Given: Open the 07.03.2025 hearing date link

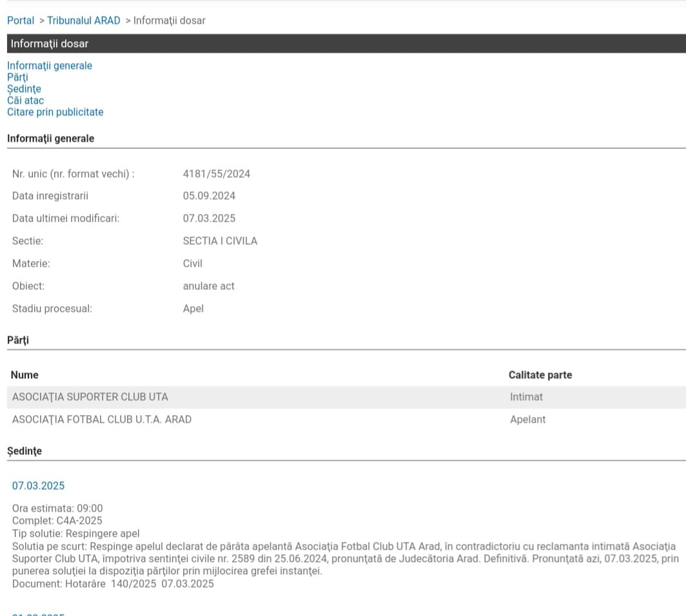Looking at the screenshot, I should tap(38, 486).
